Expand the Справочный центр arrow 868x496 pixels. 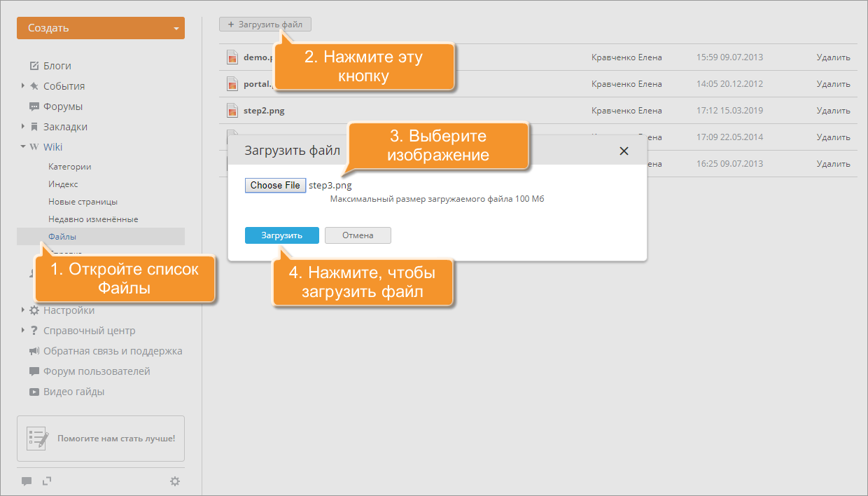point(23,331)
